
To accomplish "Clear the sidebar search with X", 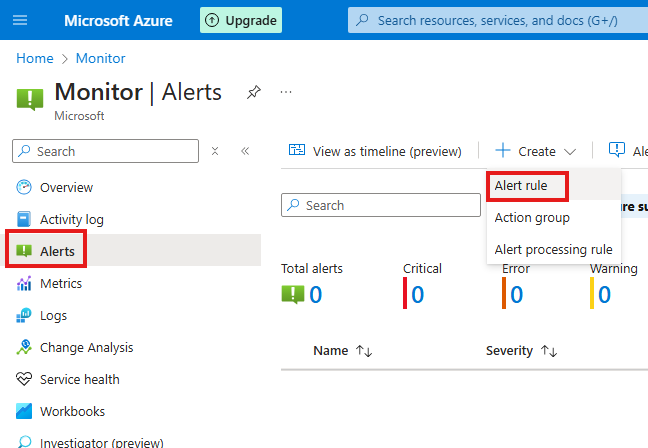I will coord(215,151).
